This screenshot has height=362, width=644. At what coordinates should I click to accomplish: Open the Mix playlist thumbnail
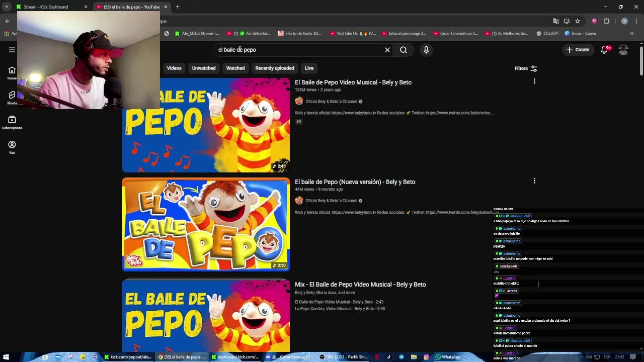pos(206,316)
